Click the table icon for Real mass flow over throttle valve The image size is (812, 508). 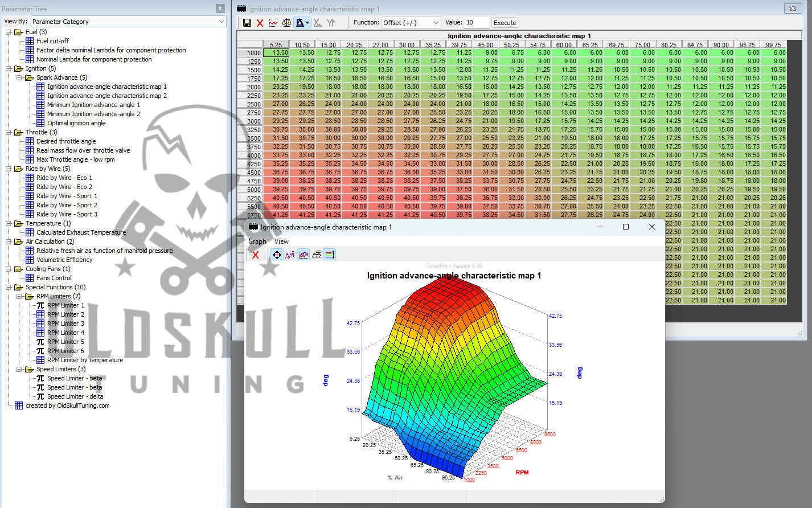30,150
